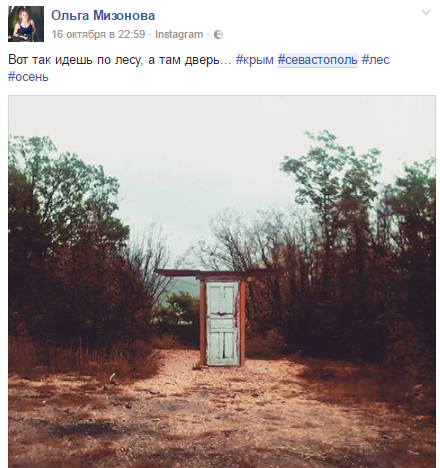Click the distant green hill beside the door
Screen dimensions: 440x468
click(182, 287)
